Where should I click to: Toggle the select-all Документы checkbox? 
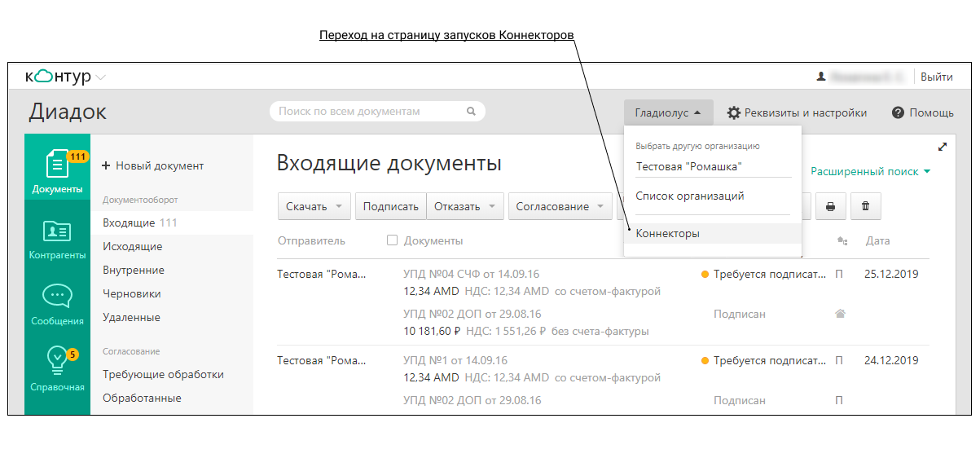point(392,240)
